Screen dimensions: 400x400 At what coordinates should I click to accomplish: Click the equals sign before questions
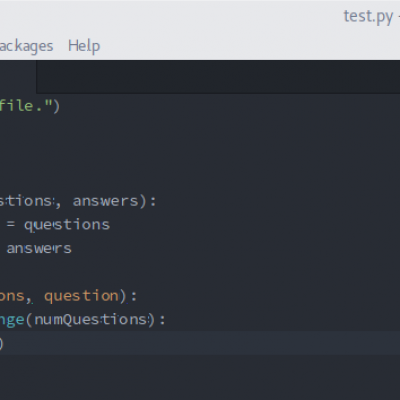pos(11,224)
